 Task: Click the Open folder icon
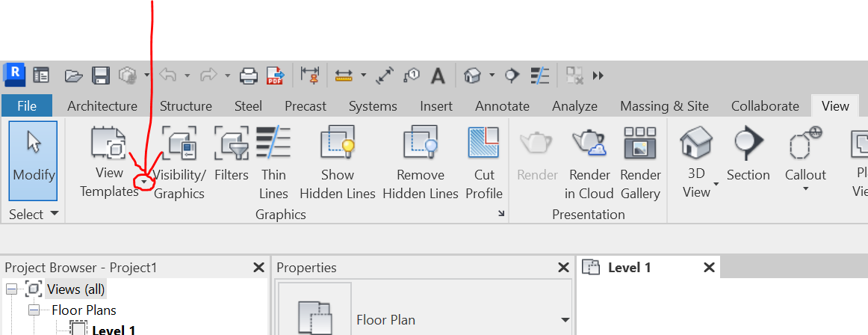[x=74, y=76]
